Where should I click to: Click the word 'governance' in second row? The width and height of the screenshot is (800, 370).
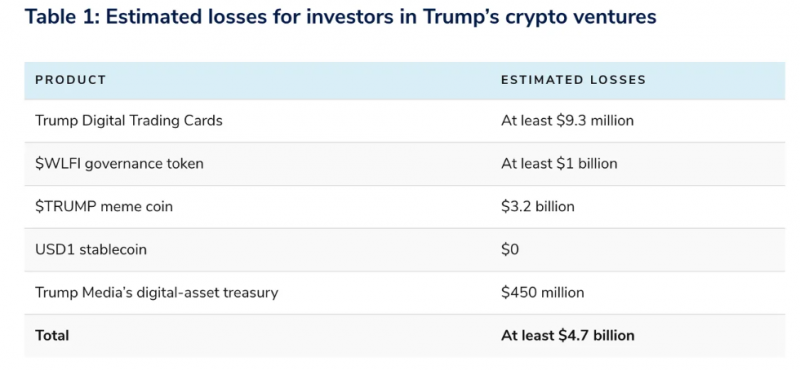126,164
